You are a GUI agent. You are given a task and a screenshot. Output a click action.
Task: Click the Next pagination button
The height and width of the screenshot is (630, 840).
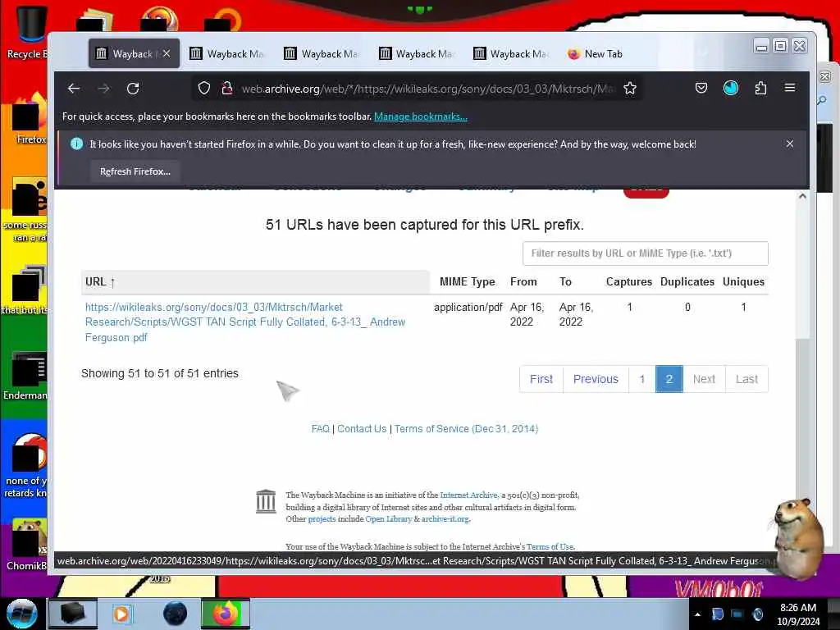point(704,379)
